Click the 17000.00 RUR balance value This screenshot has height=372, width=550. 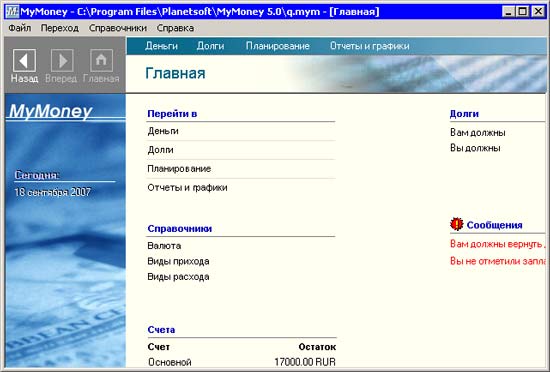pyautogui.click(x=305, y=362)
